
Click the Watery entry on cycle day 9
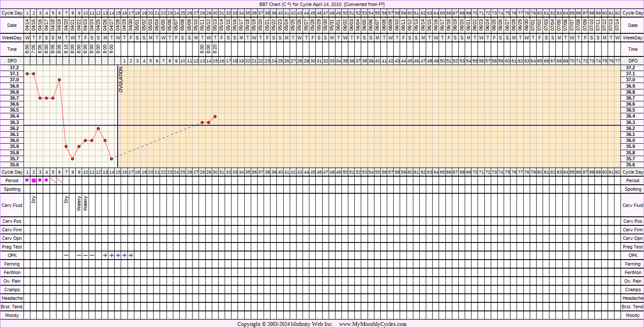(x=79, y=203)
